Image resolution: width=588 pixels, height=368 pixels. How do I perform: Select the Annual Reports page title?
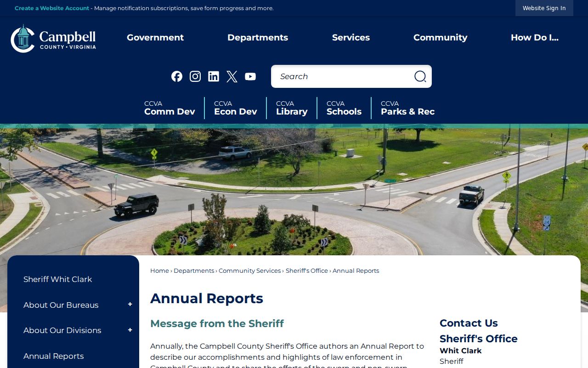click(x=207, y=298)
